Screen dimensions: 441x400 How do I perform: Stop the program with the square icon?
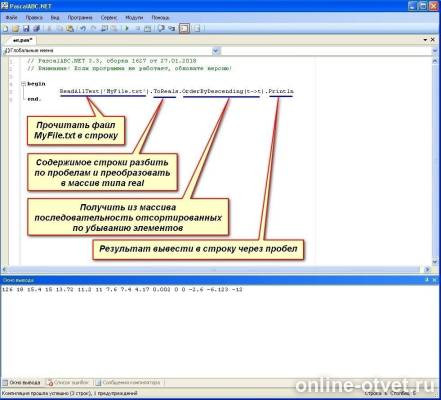pyautogui.click(x=137, y=29)
